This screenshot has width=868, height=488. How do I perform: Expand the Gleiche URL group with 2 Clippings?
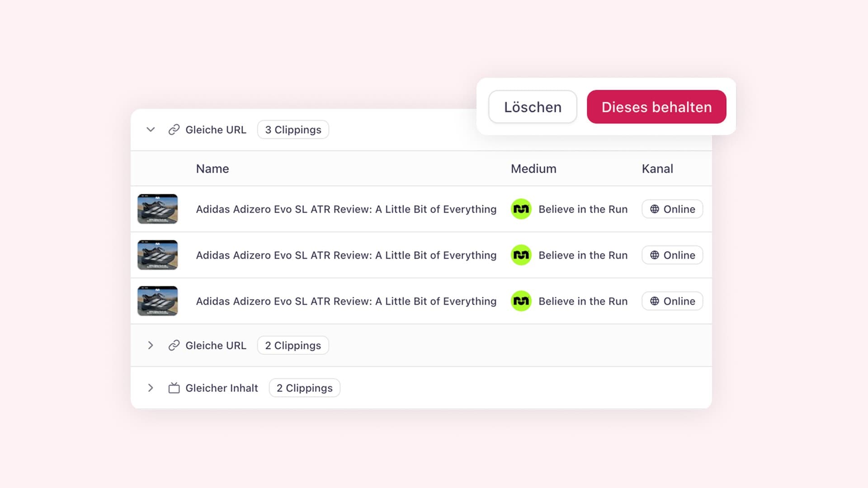coord(151,346)
